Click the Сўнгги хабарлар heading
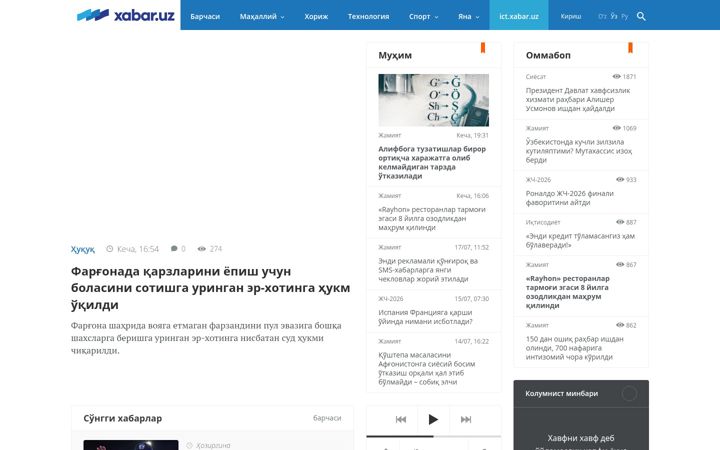The image size is (720, 450). [123, 418]
